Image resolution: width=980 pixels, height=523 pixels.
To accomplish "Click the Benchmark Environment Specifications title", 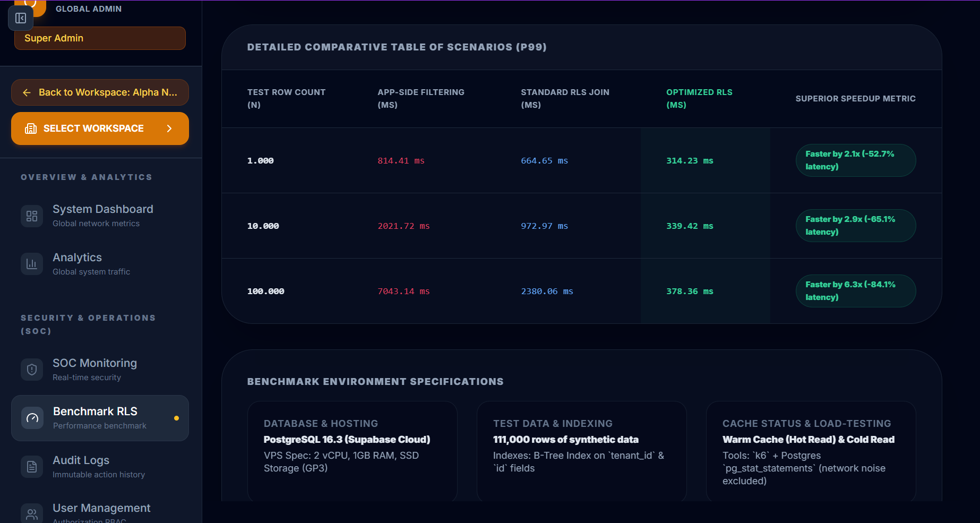I will [375, 382].
